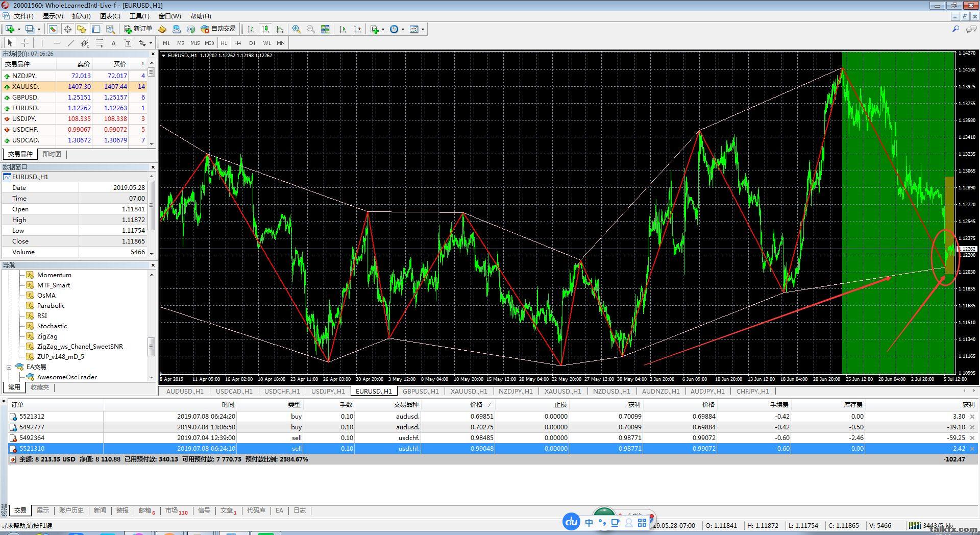Open the signals broadcast icon
Viewport: 980px width, 535px height.
(x=191, y=29)
